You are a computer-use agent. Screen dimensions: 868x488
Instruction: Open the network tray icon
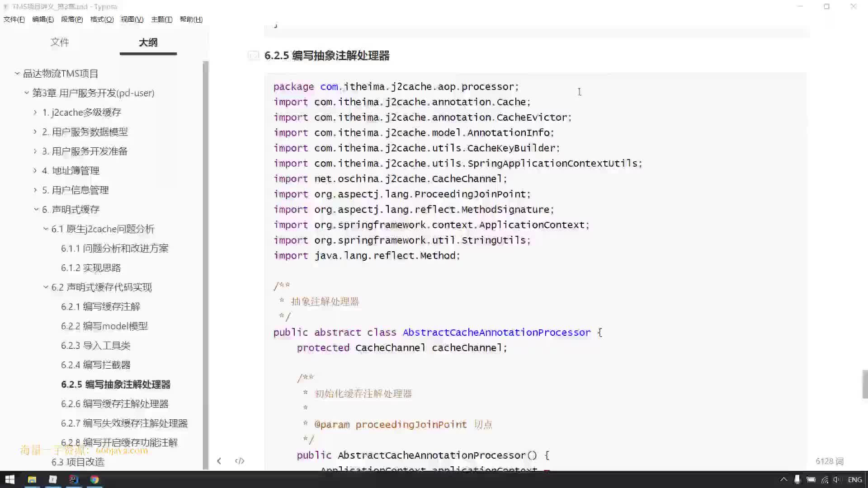click(x=825, y=479)
